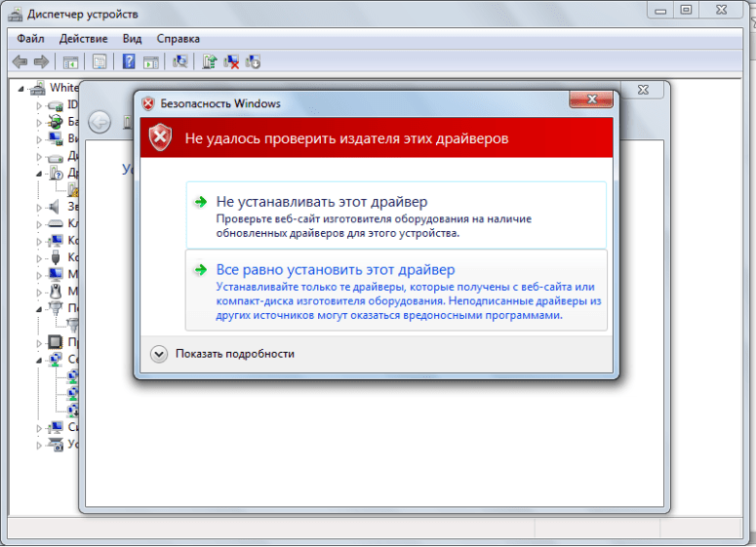Expand the batteries node triangle
The width and height of the screenshot is (756, 547).
tap(39, 123)
